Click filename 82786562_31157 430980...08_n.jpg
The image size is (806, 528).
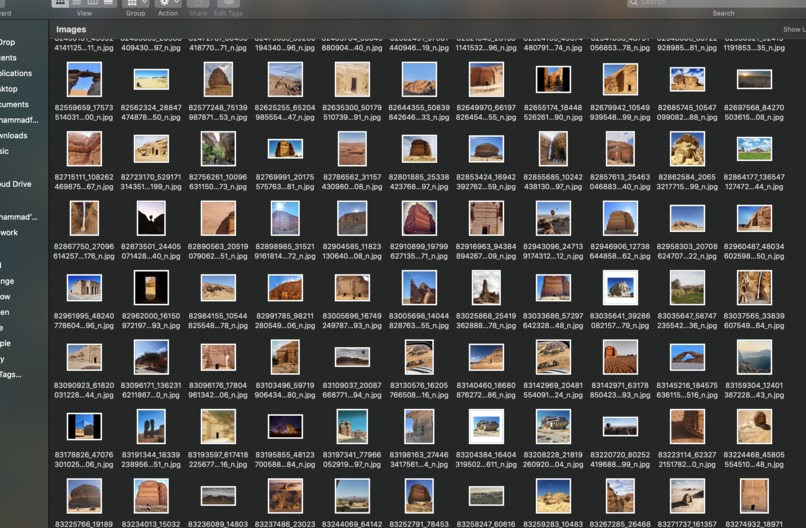(352, 182)
